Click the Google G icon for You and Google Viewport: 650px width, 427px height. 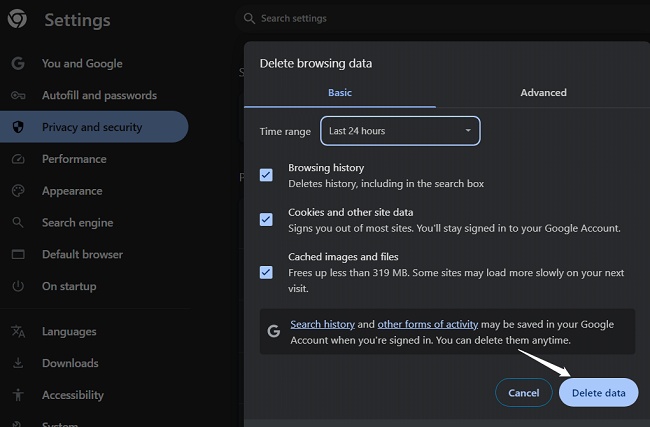[18, 63]
